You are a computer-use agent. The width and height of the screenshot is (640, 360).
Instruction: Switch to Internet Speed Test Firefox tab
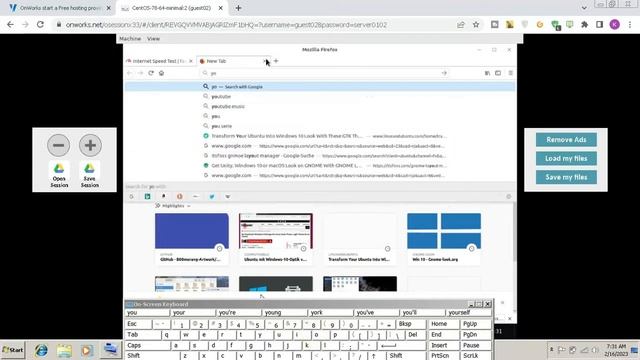click(159, 61)
